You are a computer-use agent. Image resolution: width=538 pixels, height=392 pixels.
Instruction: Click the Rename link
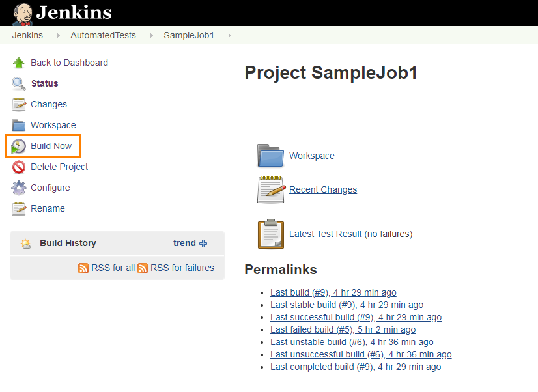click(x=48, y=208)
